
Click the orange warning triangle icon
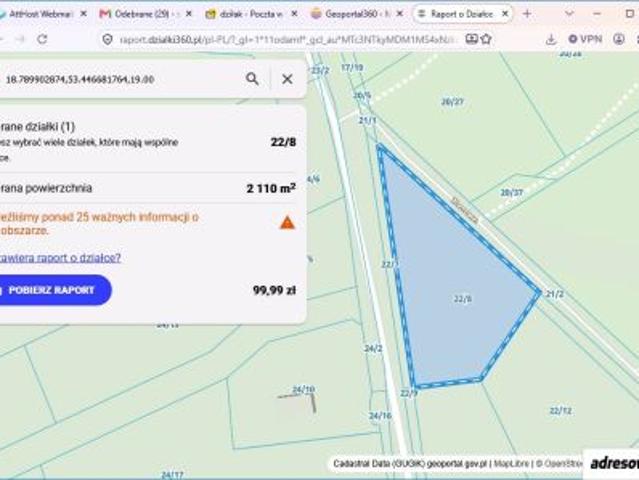287,222
